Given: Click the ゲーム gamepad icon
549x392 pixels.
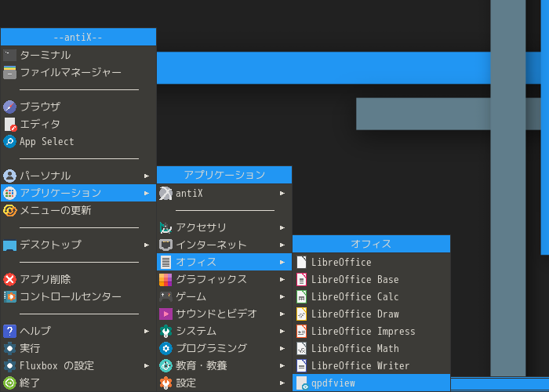Looking at the screenshot, I should [x=165, y=296].
